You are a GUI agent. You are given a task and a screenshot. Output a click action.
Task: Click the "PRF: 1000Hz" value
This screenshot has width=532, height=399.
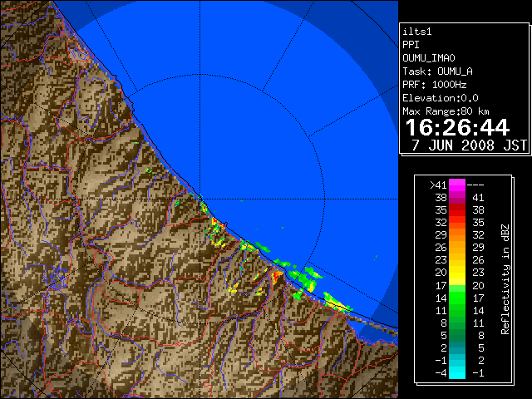point(435,85)
